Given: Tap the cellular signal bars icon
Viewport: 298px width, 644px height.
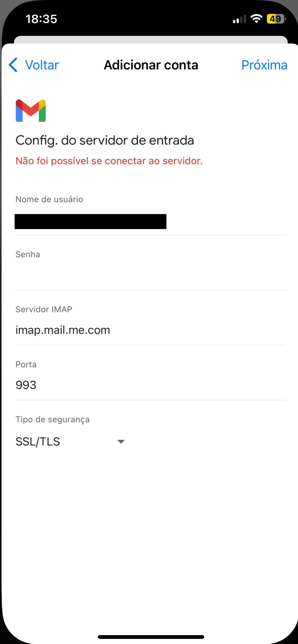Looking at the screenshot, I should [x=239, y=19].
